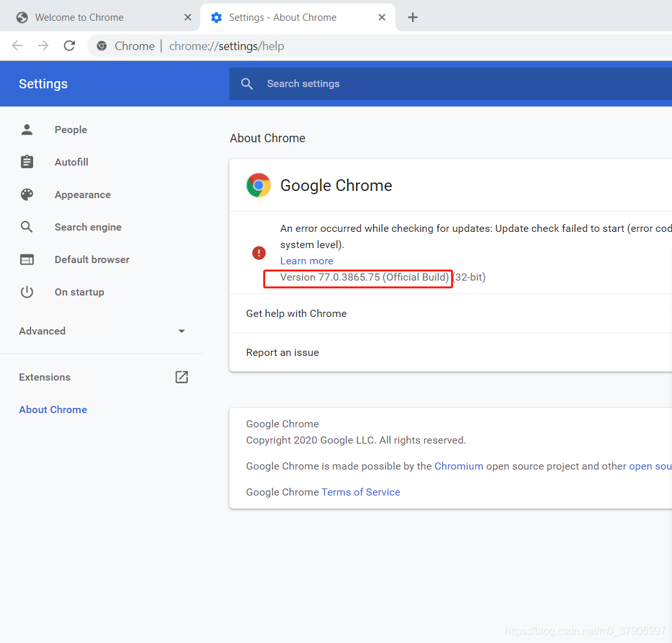672x643 pixels.
Task: Select About Chrome in the sidebar
Action: (x=53, y=410)
